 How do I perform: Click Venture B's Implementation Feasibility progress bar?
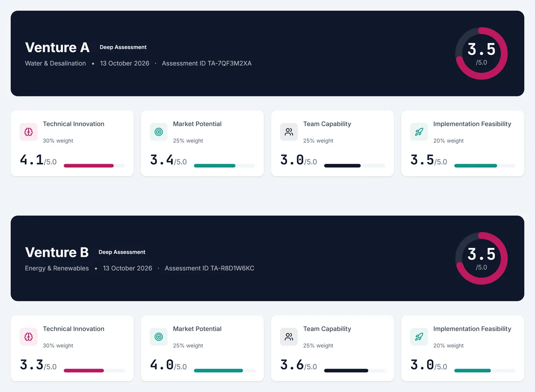[485, 371]
